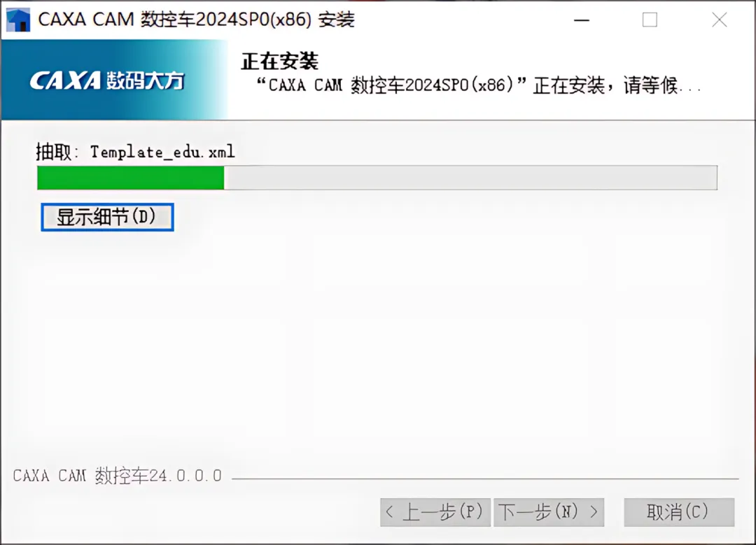
Task: Click the CAXA 数码大方 logo banner
Action: pos(114,80)
